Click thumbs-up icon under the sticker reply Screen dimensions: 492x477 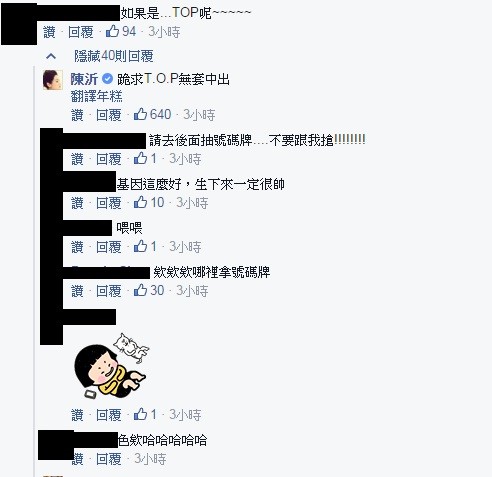(x=140, y=414)
